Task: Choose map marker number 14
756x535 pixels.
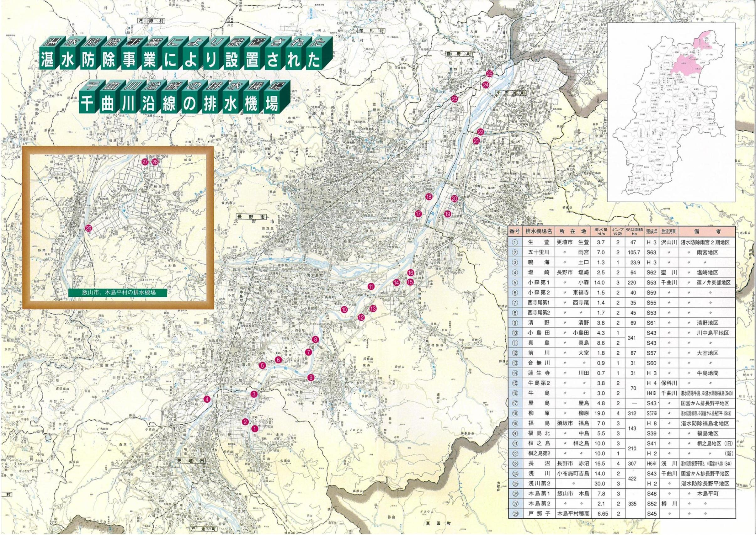Action: coord(397,282)
